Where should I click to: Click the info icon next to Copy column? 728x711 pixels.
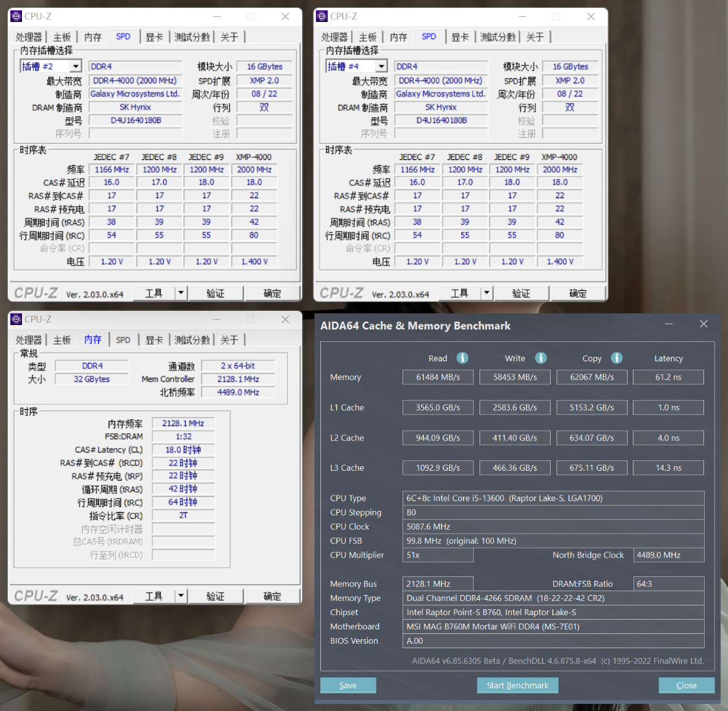616,357
